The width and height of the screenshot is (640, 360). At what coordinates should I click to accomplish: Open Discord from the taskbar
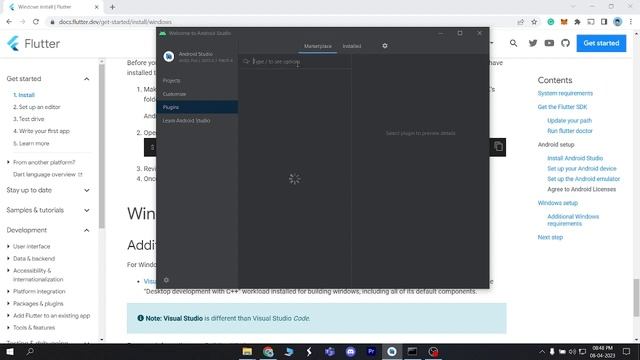351,351
